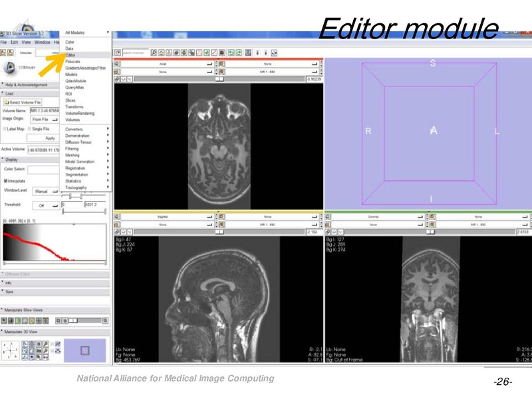The height and width of the screenshot is (399, 532).
Task: Adjust the yellow sagittal slice offset slider
Action: (x=219, y=231)
